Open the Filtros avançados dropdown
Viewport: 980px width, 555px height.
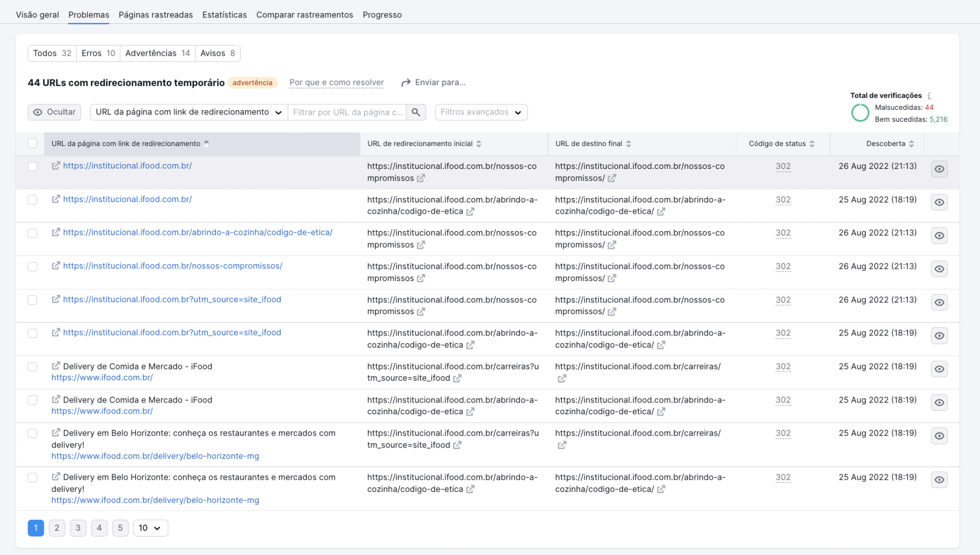(x=481, y=112)
